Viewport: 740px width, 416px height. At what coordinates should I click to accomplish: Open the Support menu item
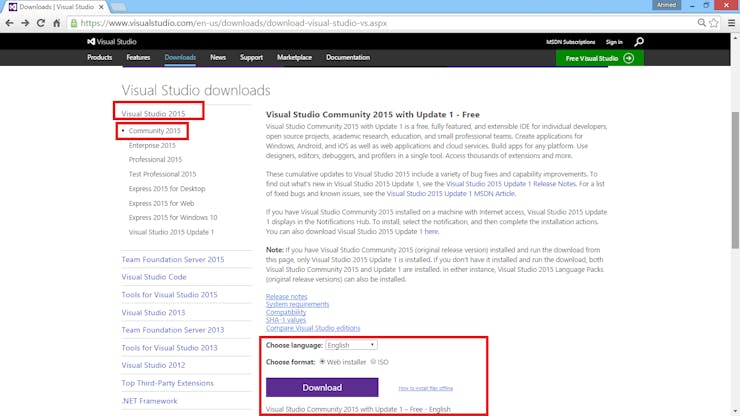(251, 57)
